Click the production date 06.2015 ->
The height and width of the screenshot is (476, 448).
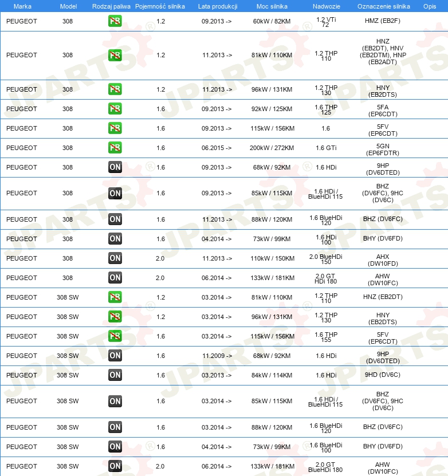click(x=217, y=148)
